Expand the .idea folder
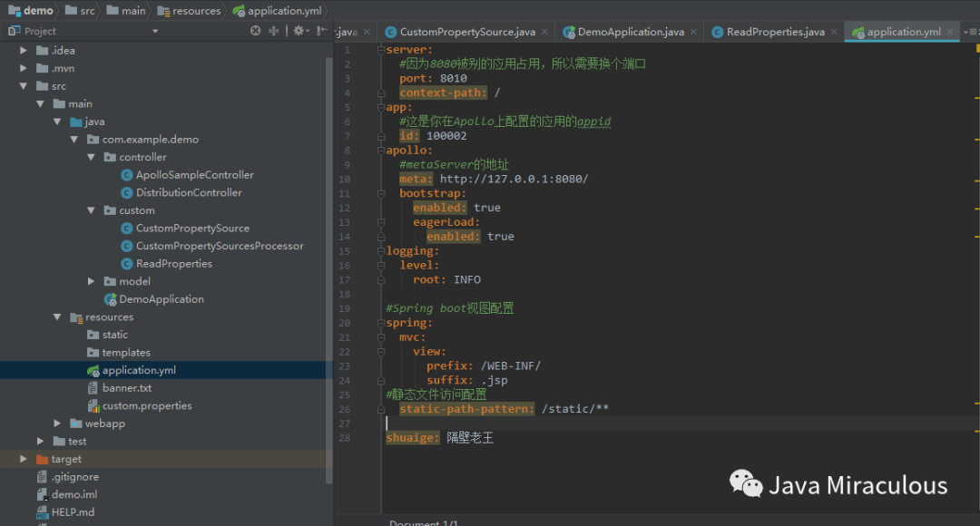 click(x=23, y=51)
